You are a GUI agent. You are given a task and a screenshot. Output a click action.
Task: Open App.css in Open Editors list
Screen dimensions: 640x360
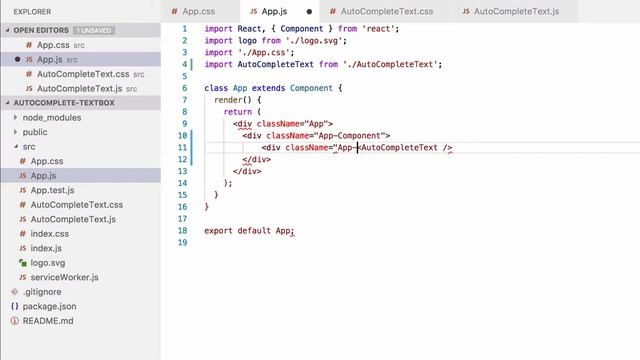point(81,45)
